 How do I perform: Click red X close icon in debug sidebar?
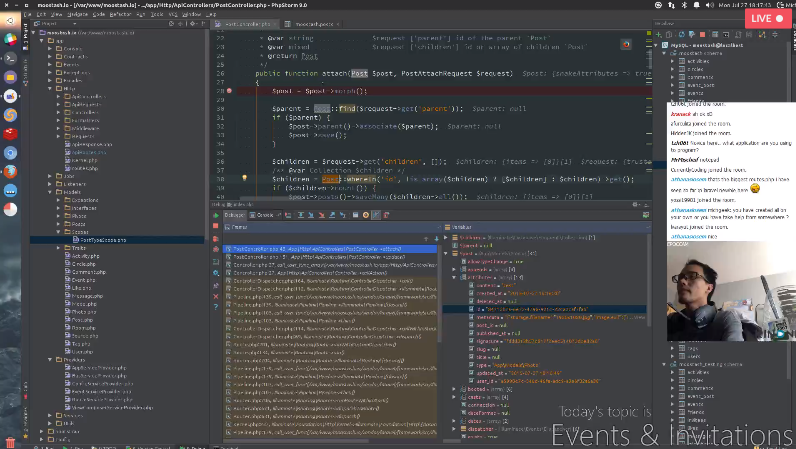tap(216, 297)
